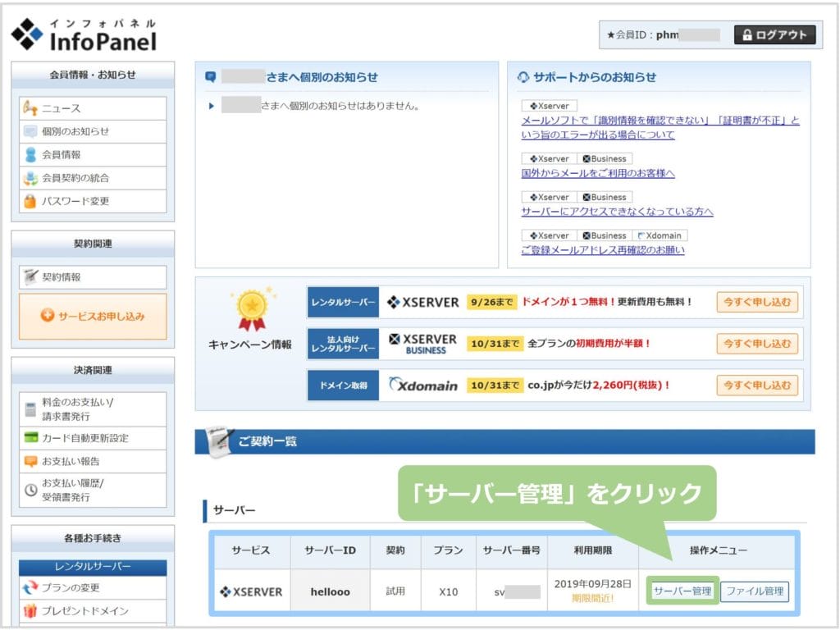Click the key icon beside ニュース

[x=30, y=108]
